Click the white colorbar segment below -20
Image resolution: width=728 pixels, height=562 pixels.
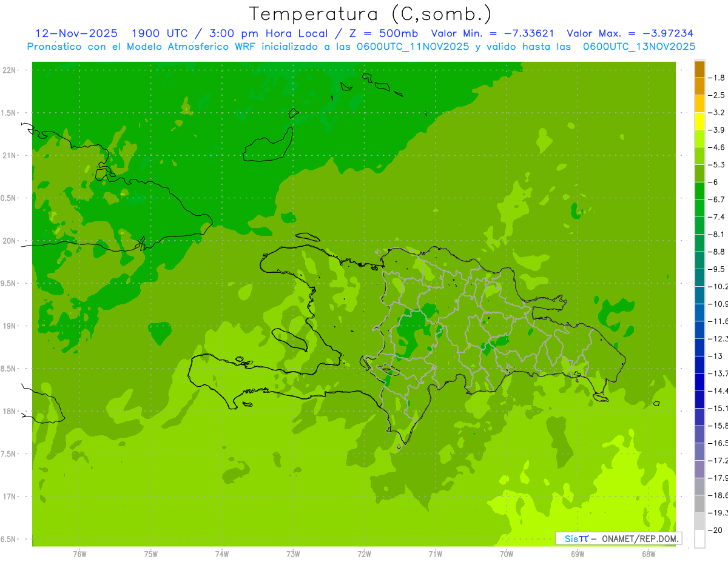pyautogui.click(x=699, y=539)
